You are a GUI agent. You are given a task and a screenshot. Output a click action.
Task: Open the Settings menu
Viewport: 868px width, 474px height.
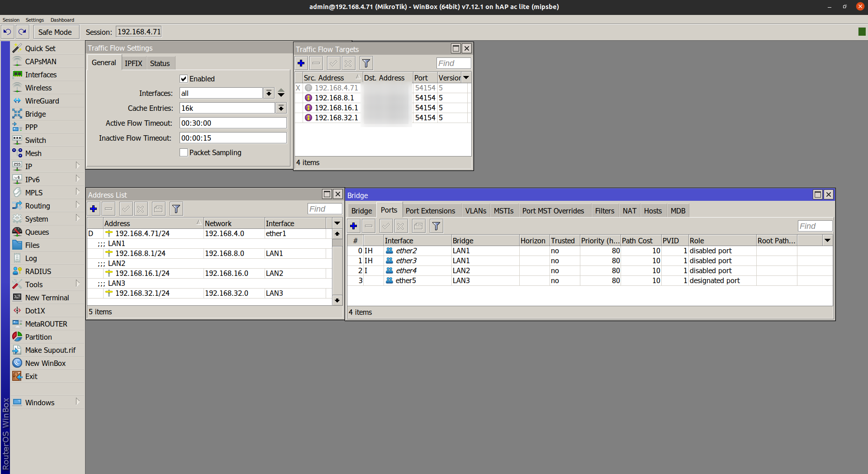35,20
